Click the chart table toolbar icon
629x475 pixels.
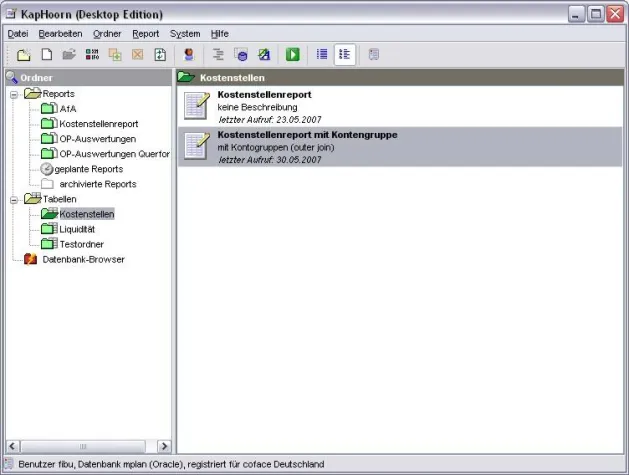264,54
